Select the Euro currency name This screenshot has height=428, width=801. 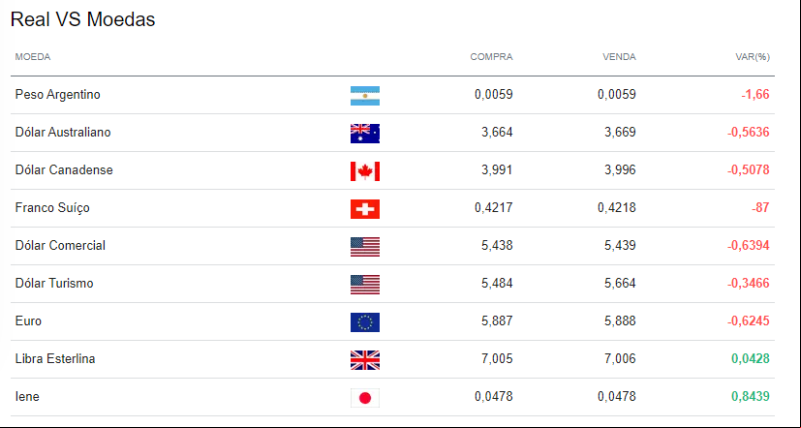click(28, 321)
